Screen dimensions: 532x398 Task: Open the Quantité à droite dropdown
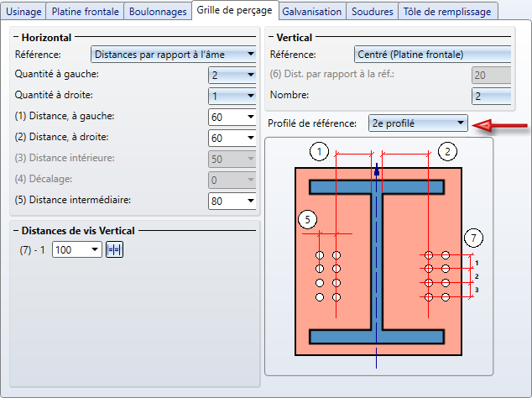pos(249,96)
